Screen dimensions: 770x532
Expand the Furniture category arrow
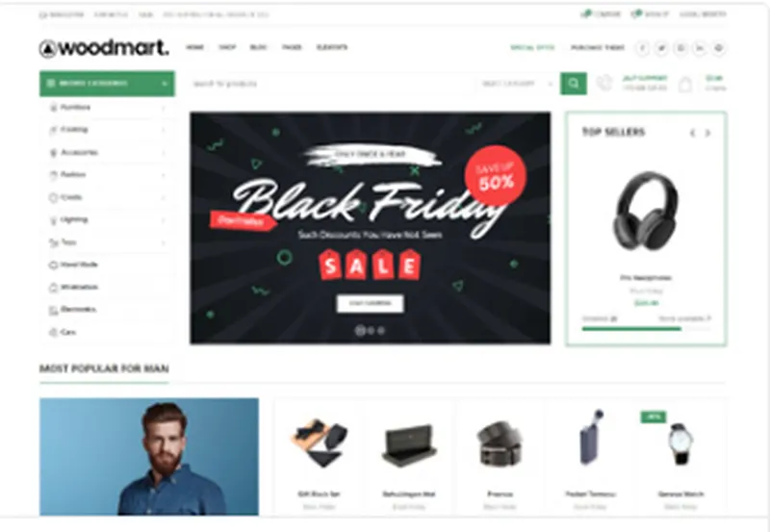[x=163, y=108]
